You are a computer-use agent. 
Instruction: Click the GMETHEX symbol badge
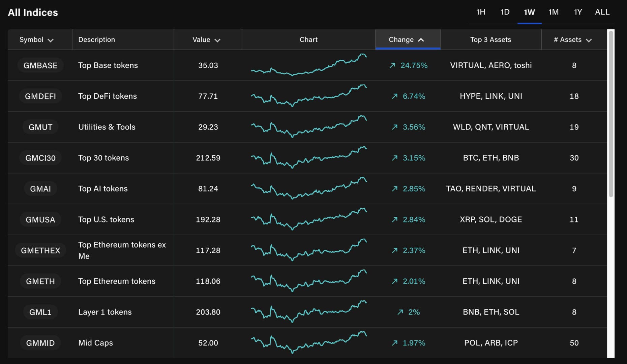coord(40,250)
